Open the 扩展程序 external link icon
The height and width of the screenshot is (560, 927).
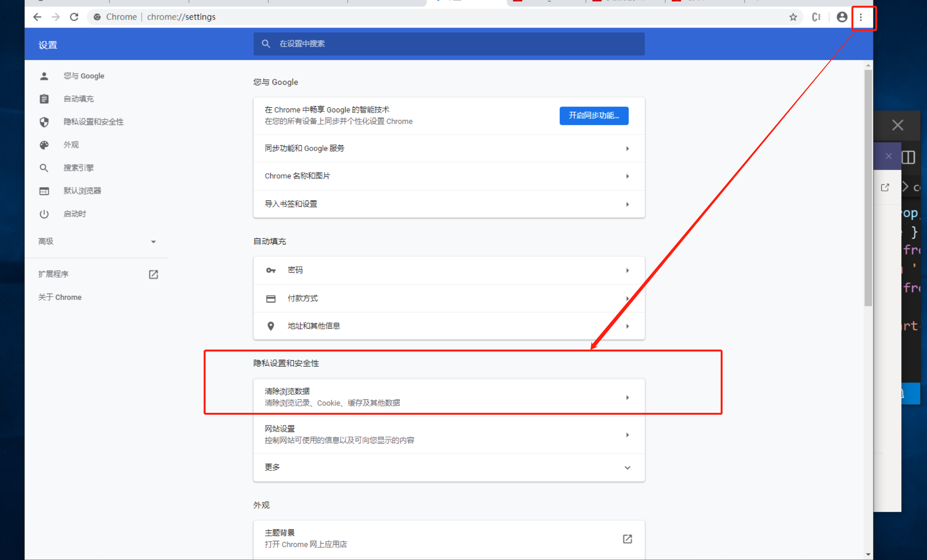pyautogui.click(x=153, y=274)
